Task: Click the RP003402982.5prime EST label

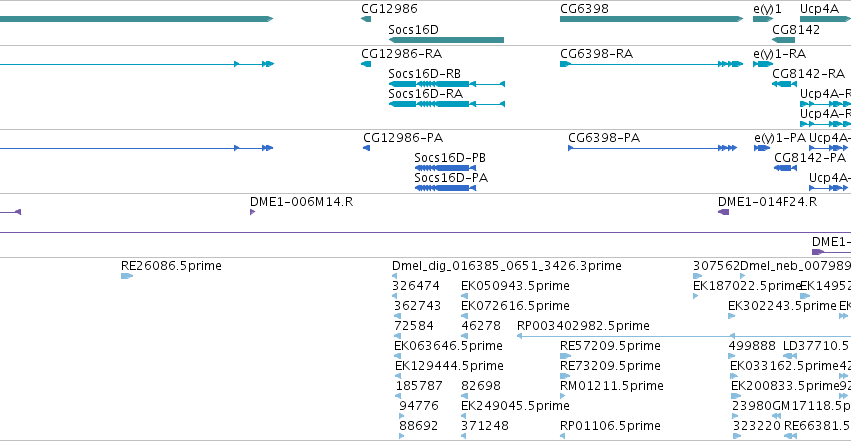Action: point(583,326)
